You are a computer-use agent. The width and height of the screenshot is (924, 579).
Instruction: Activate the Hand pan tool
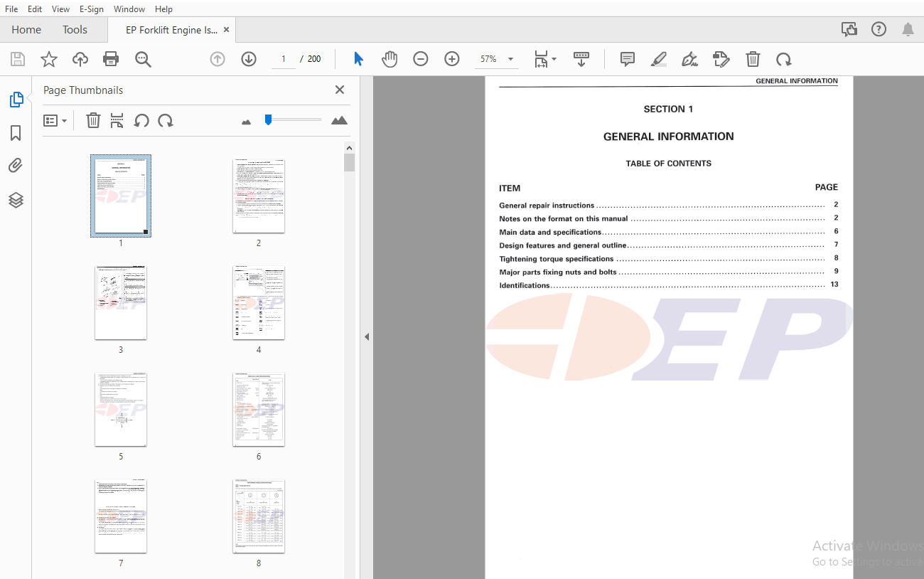[x=390, y=59]
